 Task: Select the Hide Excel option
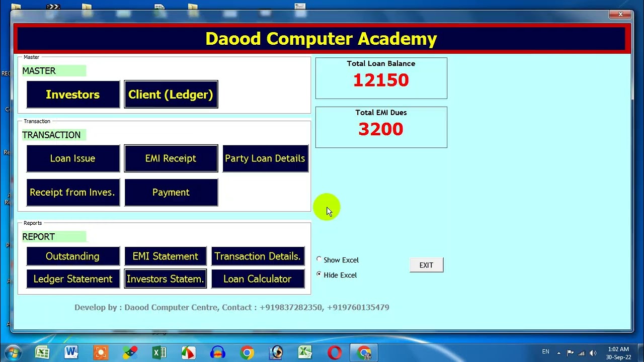coord(337,275)
